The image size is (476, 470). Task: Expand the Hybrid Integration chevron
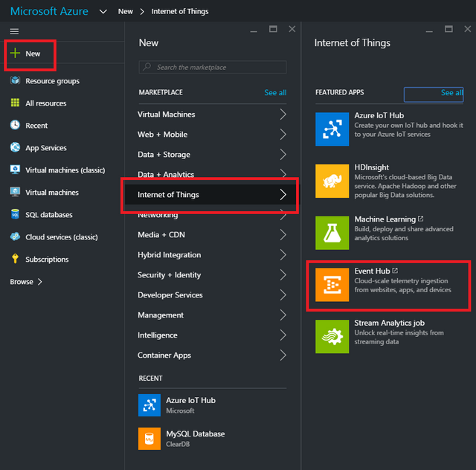click(x=283, y=255)
